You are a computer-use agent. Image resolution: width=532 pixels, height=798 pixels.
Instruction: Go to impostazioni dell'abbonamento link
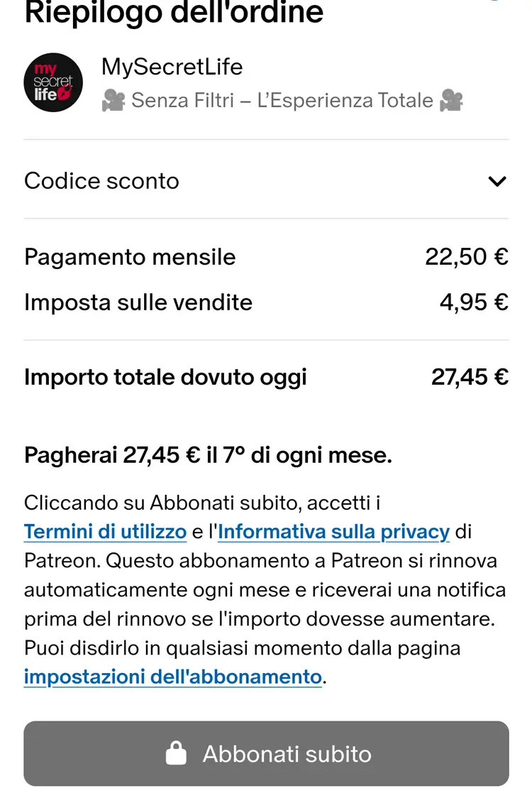[x=173, y=677]
